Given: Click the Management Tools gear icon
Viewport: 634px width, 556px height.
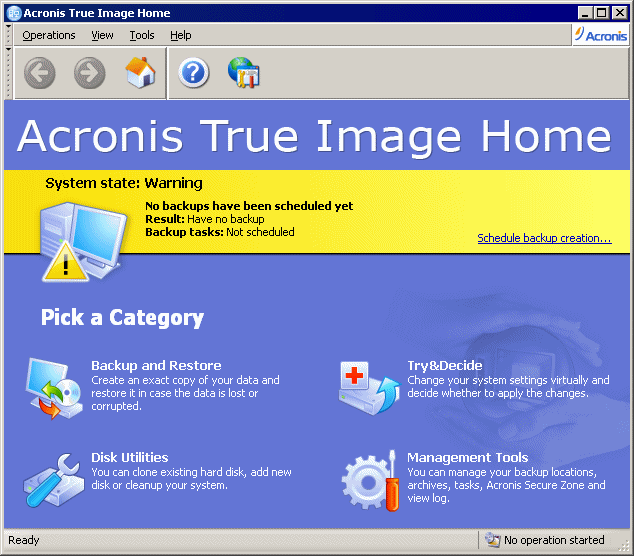Looking at the screenshot, I should 370,480.
